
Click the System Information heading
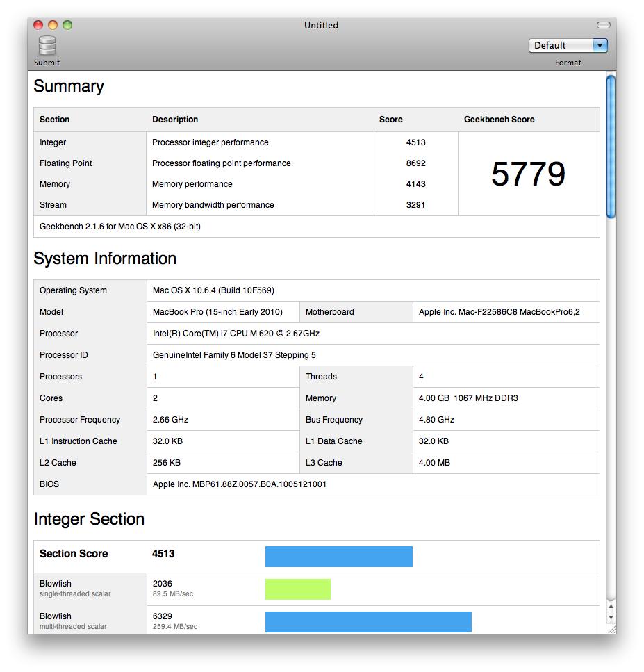click(105, 259)
